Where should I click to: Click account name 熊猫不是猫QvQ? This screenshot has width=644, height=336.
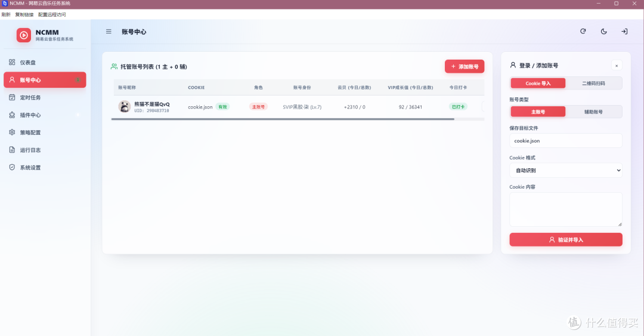[152, 104]
